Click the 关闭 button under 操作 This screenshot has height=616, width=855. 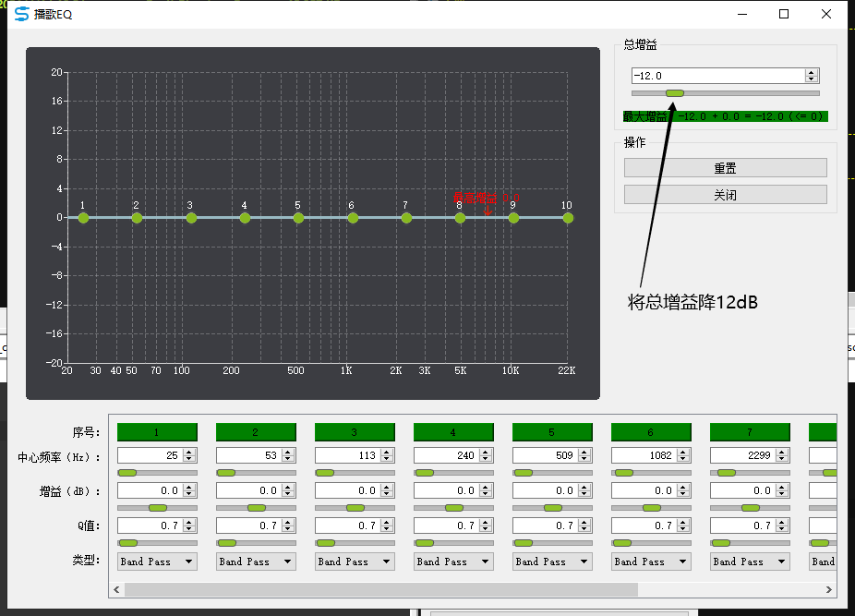click(x=725, y=195)
